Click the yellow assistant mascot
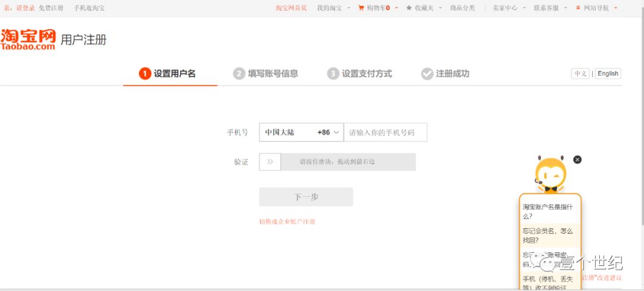Screen dimensions: 644x291 [x=550, y=174]
